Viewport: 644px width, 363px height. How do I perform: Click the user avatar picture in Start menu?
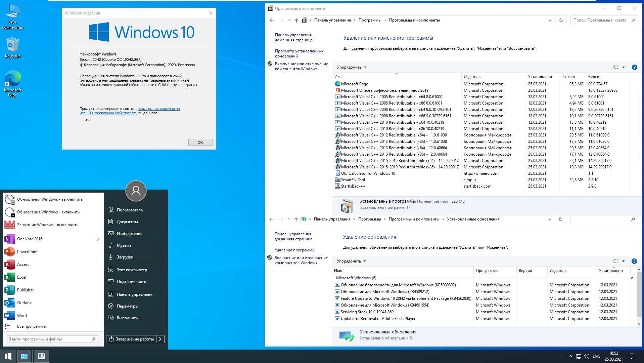[x=136, y=191]
